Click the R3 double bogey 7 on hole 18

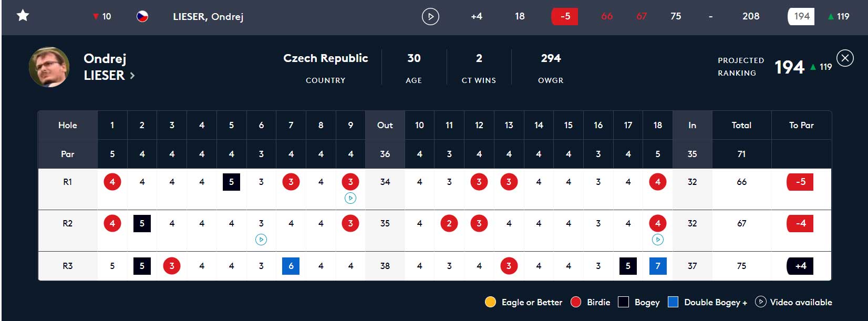click(658, 266)
